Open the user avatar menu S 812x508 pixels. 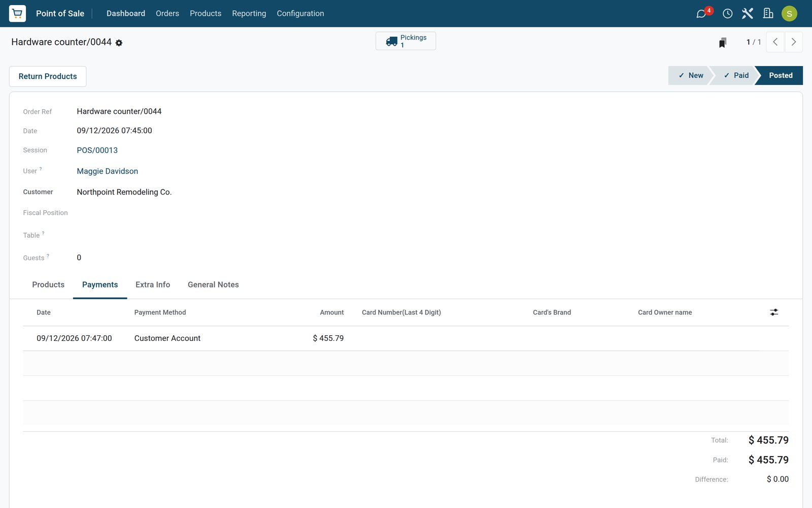(x=789, y=14)
